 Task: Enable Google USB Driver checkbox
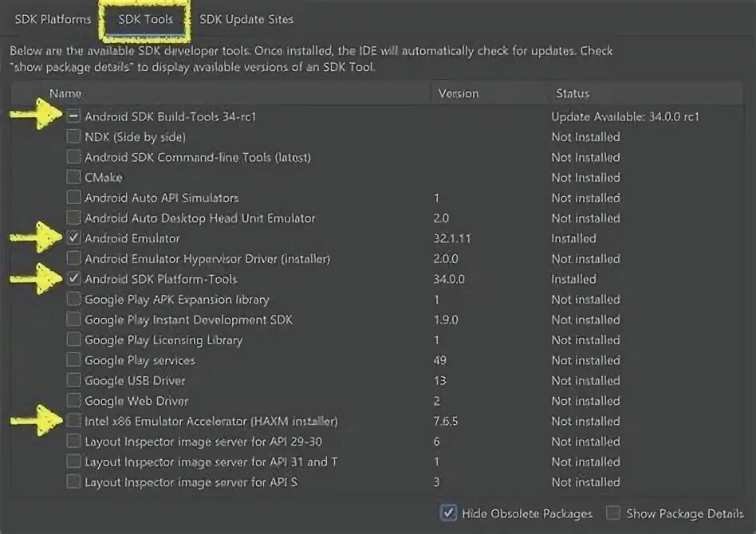[73, 380]
